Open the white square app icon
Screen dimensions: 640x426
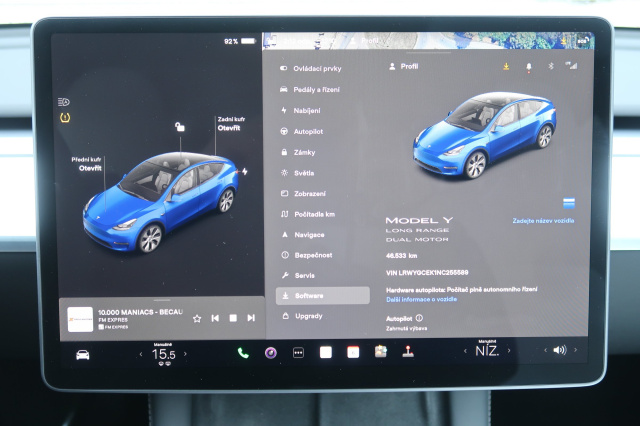pyautogui.click(x=326, y=352)
